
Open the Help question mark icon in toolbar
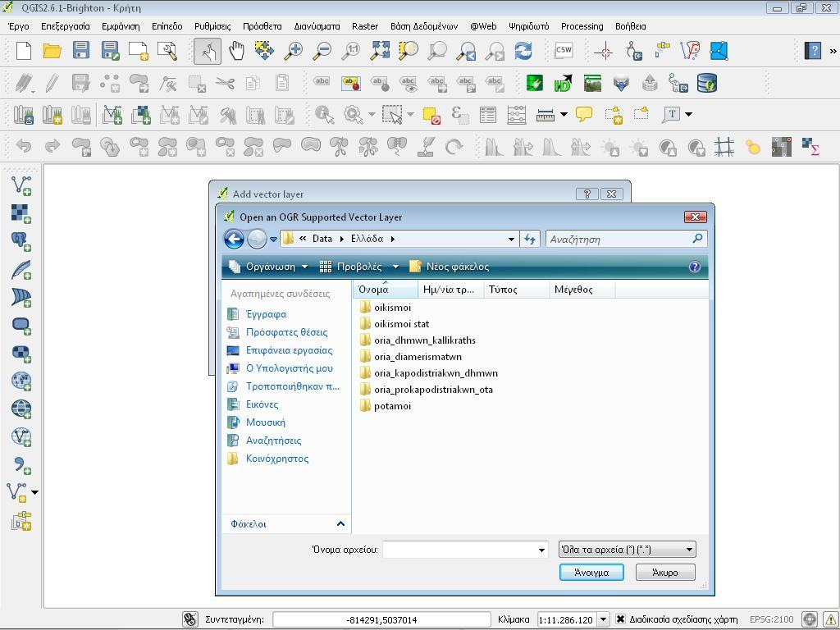pos(813,51)
